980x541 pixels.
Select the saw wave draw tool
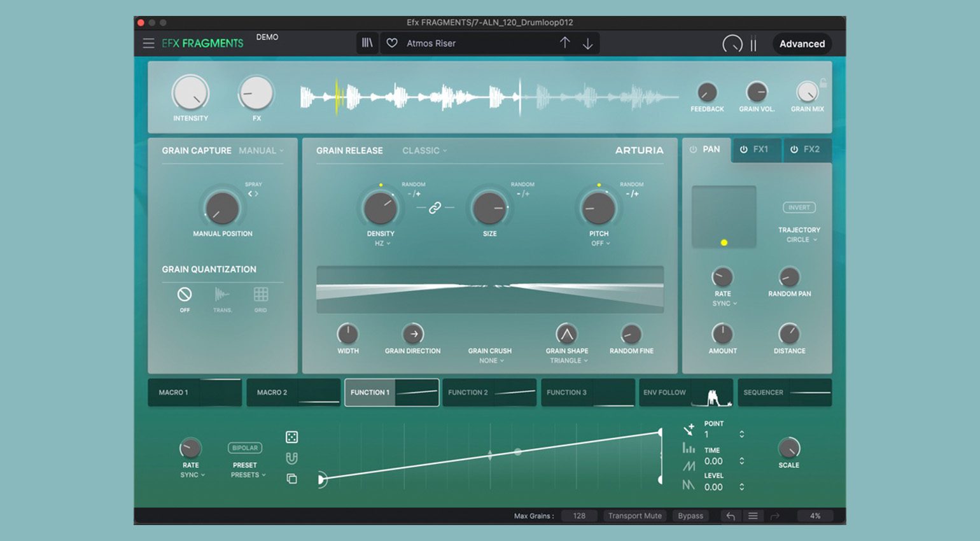pyautogui.click(x=689, y=485)
